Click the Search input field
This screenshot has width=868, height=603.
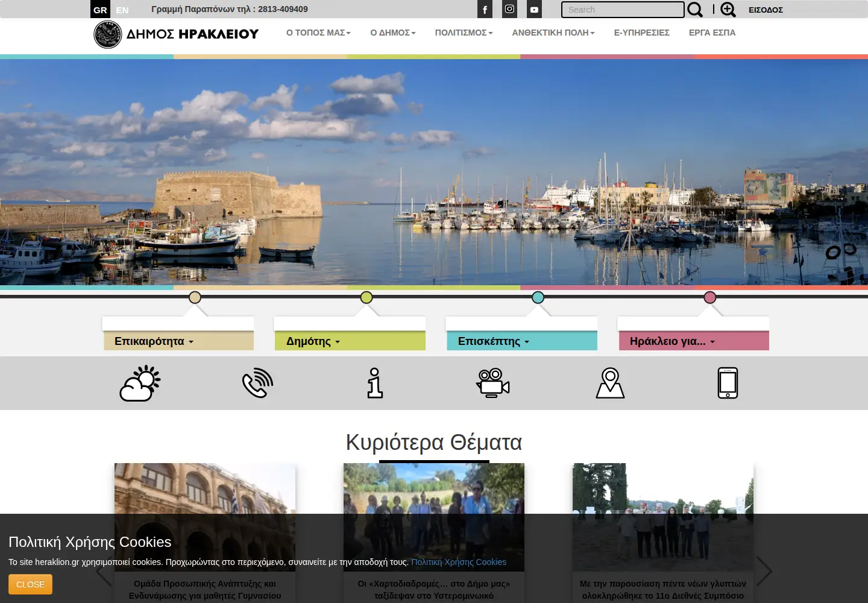623,10
